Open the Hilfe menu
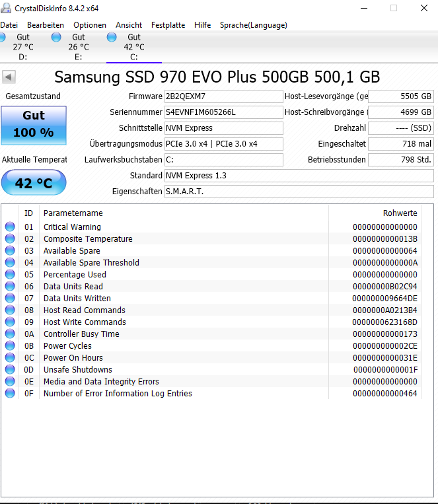 [203, 25]
